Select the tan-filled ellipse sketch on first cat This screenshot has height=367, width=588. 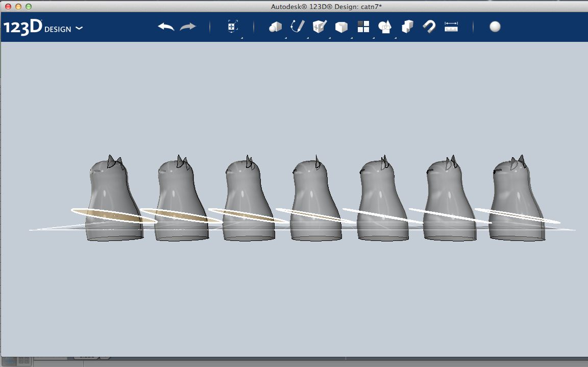(x=113, y=216)
